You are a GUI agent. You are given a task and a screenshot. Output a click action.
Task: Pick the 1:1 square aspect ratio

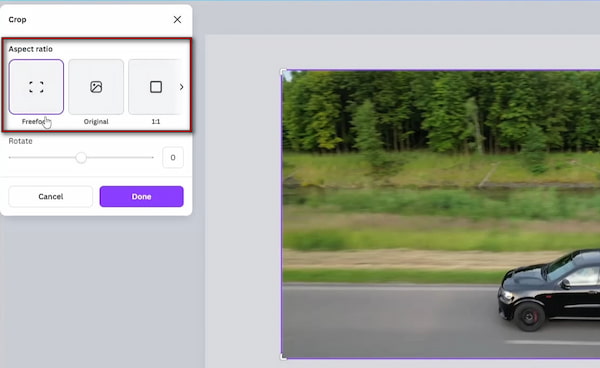point(155,87)
